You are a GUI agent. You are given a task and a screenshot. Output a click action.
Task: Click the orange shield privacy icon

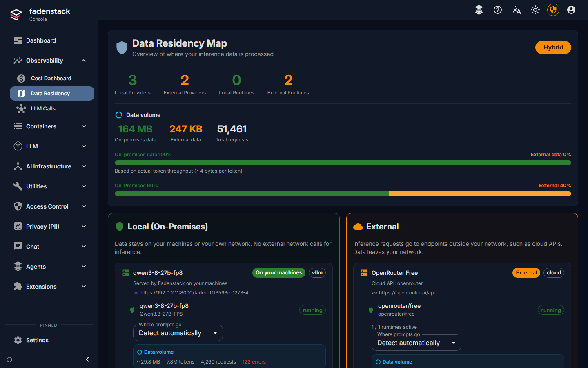(x=553, y=10)
